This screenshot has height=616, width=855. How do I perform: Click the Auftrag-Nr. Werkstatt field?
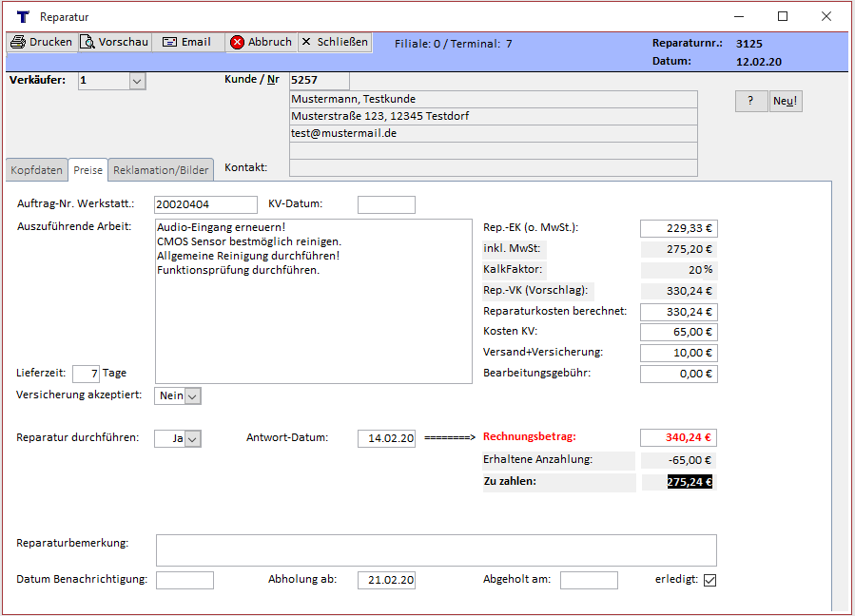point(205,205)
